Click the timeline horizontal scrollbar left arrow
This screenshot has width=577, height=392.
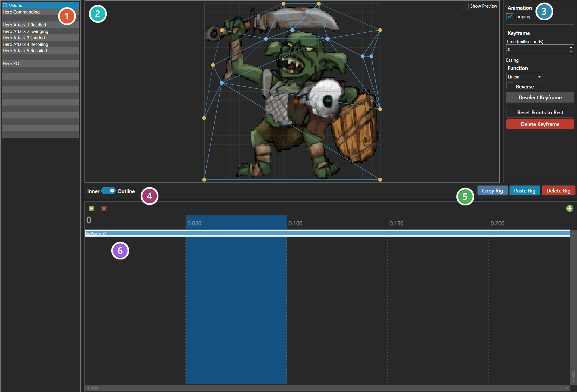coord(88,388)
